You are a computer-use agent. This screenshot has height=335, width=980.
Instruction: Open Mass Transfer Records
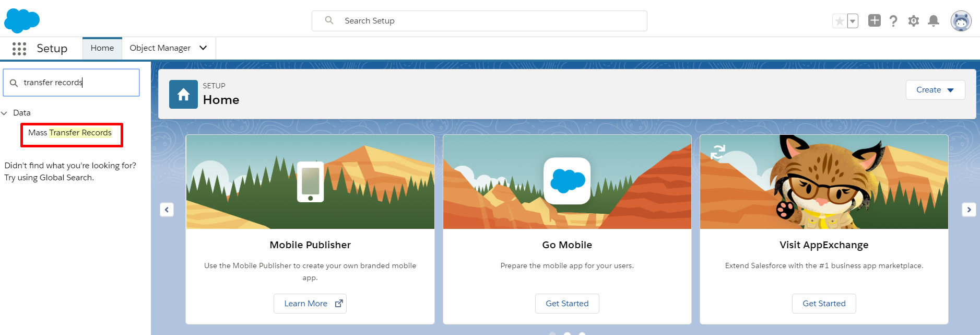70,133
